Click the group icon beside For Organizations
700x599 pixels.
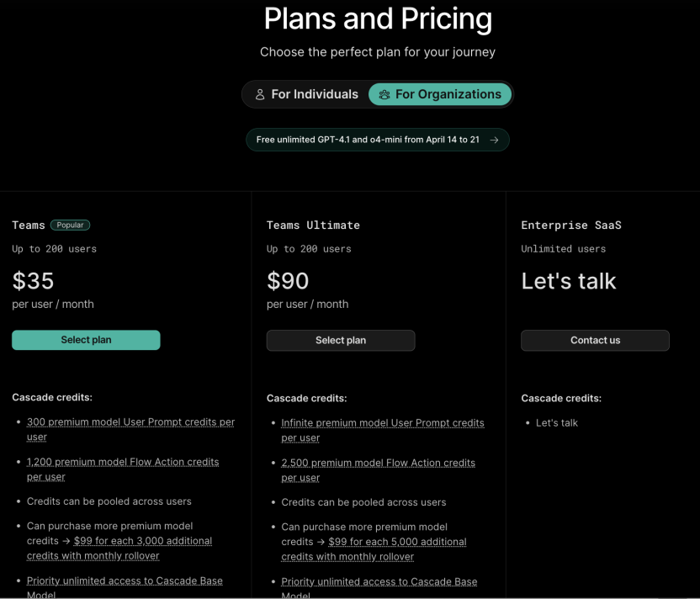(x=384, y=94)
